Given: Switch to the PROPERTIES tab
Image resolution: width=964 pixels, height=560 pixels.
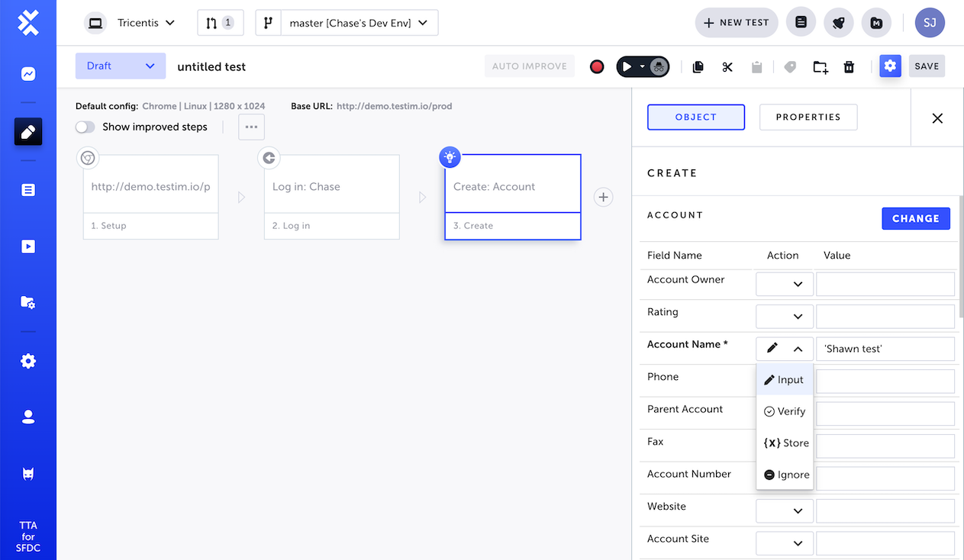Looking at the screenshot, I should point(808,117).
